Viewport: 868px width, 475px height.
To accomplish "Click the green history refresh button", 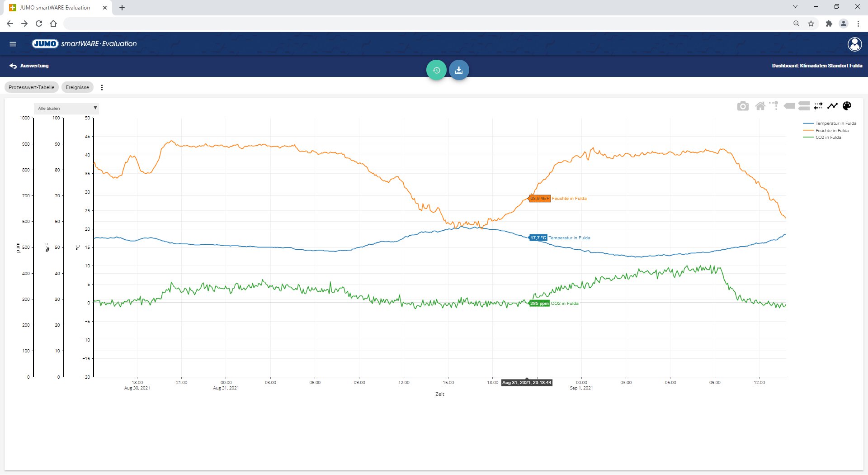I will pyautogui.click(x=436, y=70).
